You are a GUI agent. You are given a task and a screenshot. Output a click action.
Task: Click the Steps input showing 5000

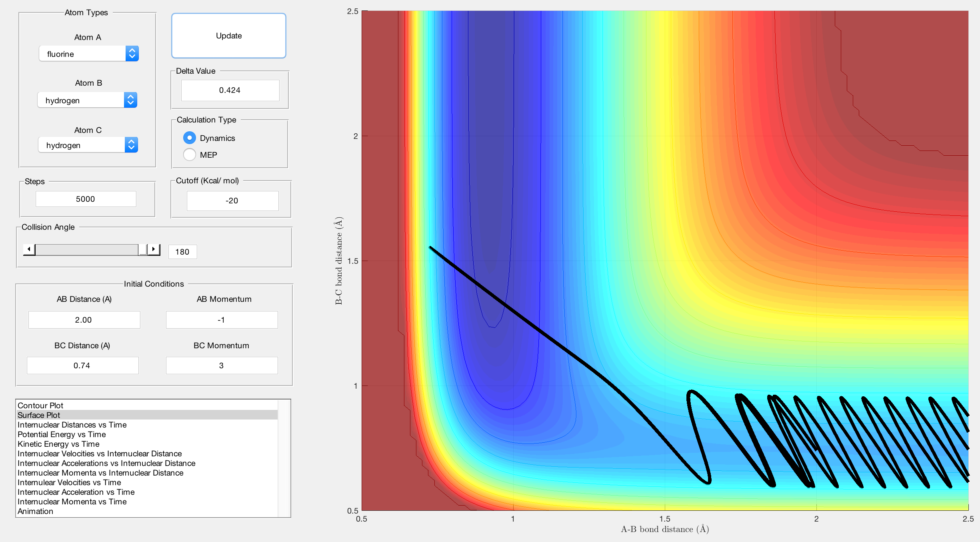coord(86,199)
